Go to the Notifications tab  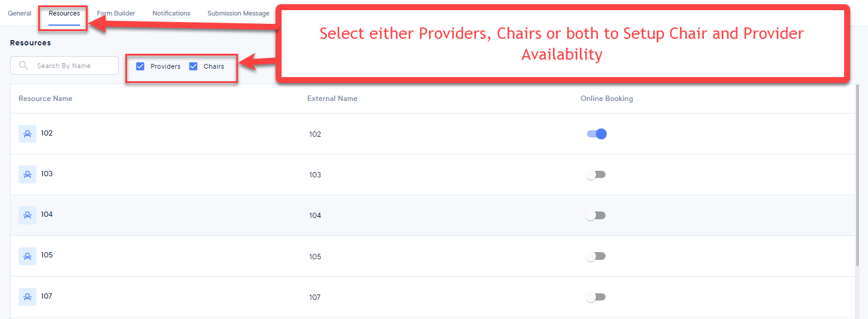(171, 13)
